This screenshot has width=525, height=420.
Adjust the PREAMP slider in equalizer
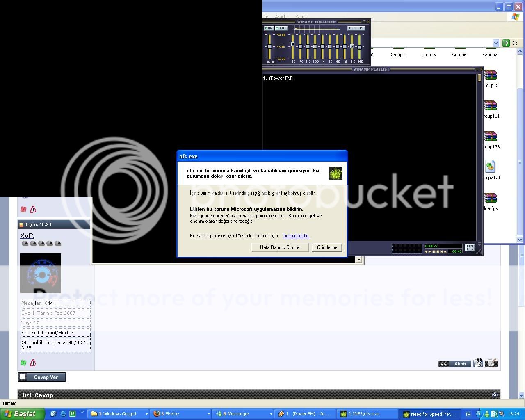click(x=269, y=47)
